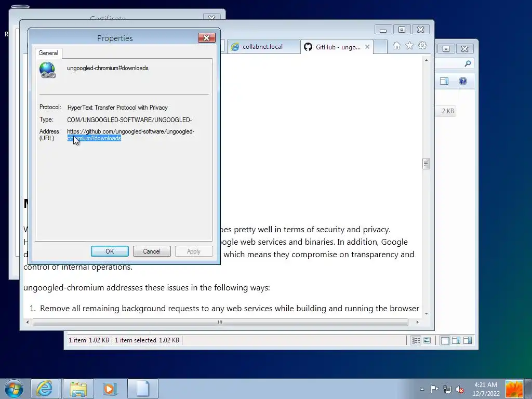Click '1 item selected 1.02 KB' status text
The height and width of the screenshot is (399, 532).
[x=147, y=340]
